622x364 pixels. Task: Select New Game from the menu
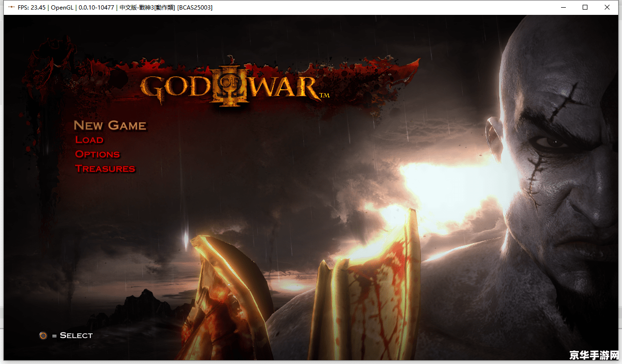tap(110, 126)
